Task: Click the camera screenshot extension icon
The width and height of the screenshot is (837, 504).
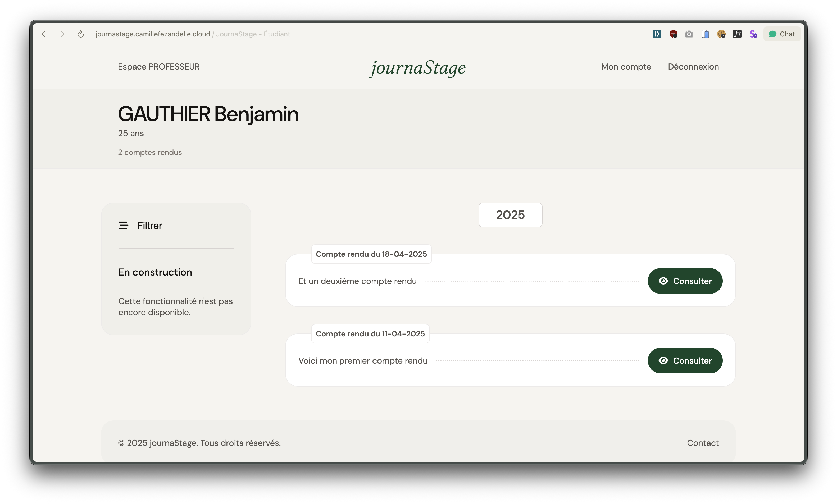Action: (689, 34)
